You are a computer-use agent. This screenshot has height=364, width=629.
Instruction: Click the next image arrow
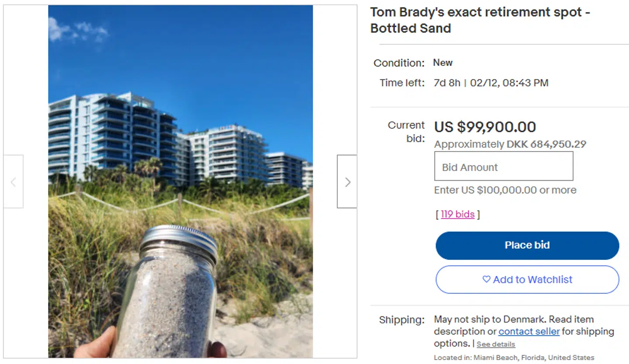click(347, 182)
